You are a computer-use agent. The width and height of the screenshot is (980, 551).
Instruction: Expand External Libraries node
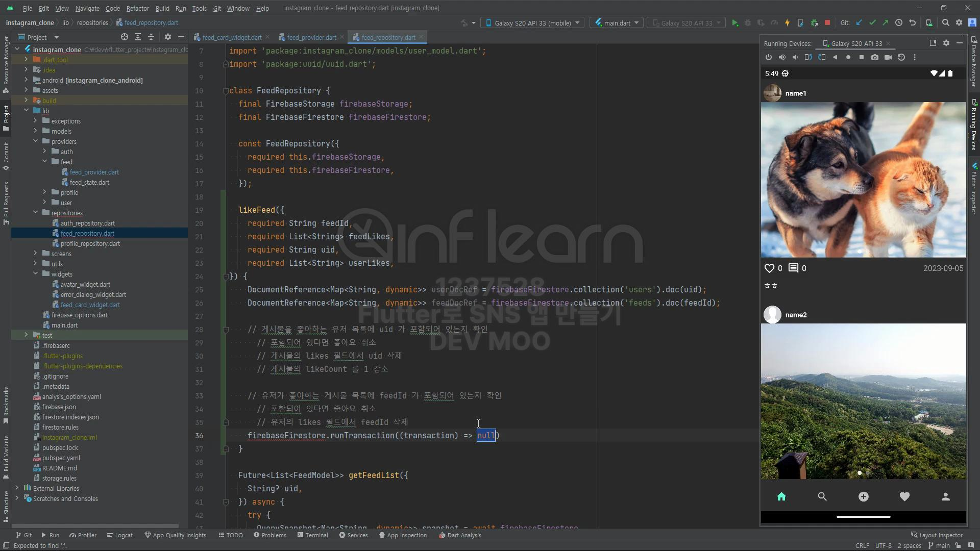click(x=17, y=488)
